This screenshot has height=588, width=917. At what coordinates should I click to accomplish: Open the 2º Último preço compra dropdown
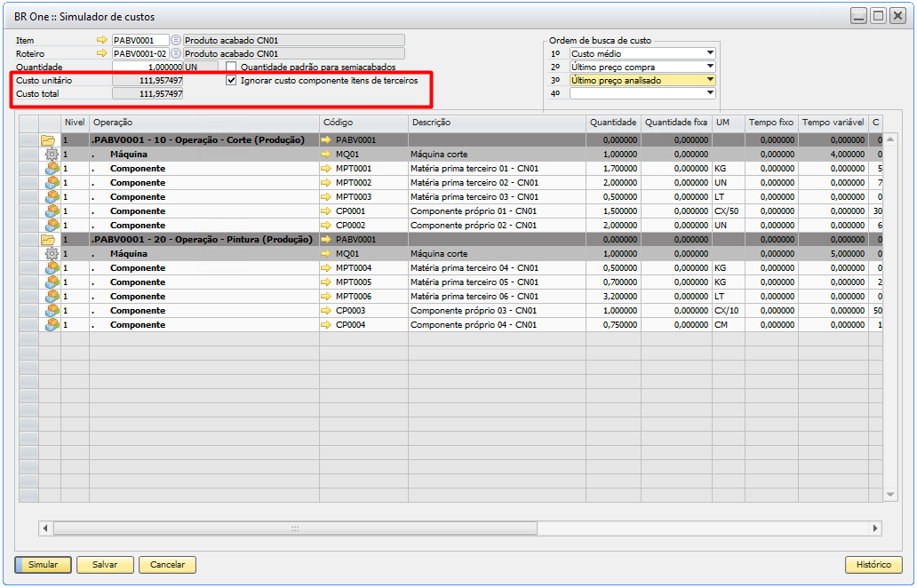point(710,67)
